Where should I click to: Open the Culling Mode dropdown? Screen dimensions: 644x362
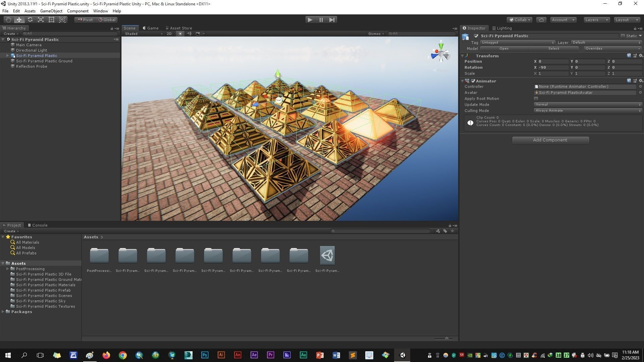coord(588,111)
